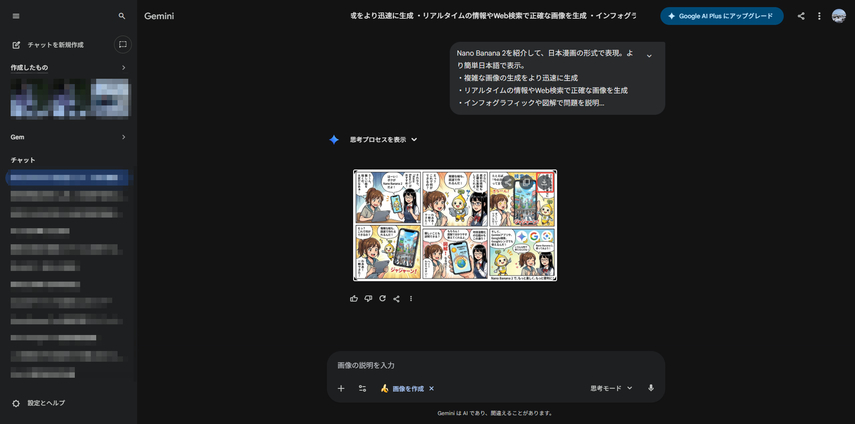
Task: Expand the user prompt bubble chevron
Action: click(649, 56)
